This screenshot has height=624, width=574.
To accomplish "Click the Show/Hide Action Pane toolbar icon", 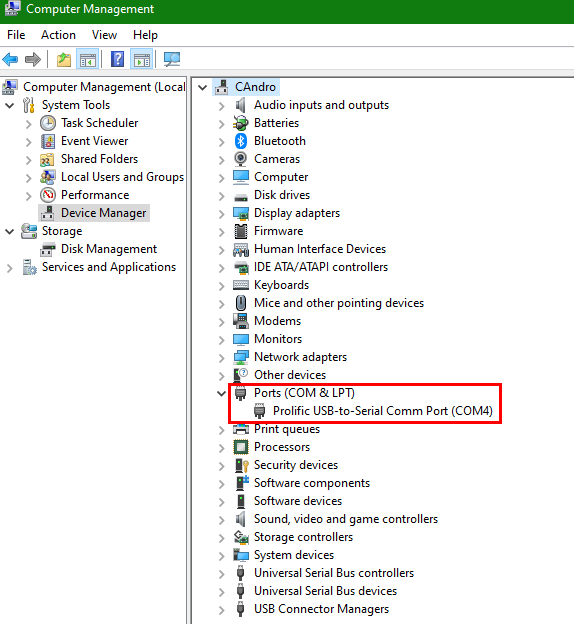I will [x=142, y=60].
